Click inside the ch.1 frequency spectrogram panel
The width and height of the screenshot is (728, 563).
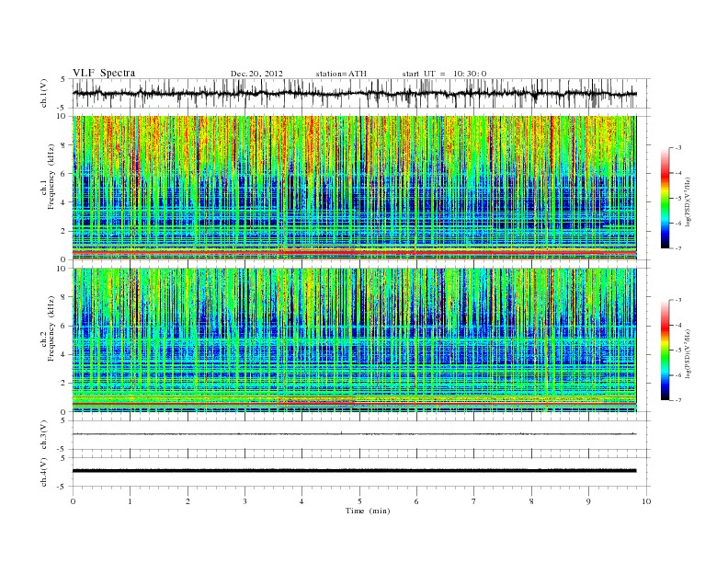[354, 188]
